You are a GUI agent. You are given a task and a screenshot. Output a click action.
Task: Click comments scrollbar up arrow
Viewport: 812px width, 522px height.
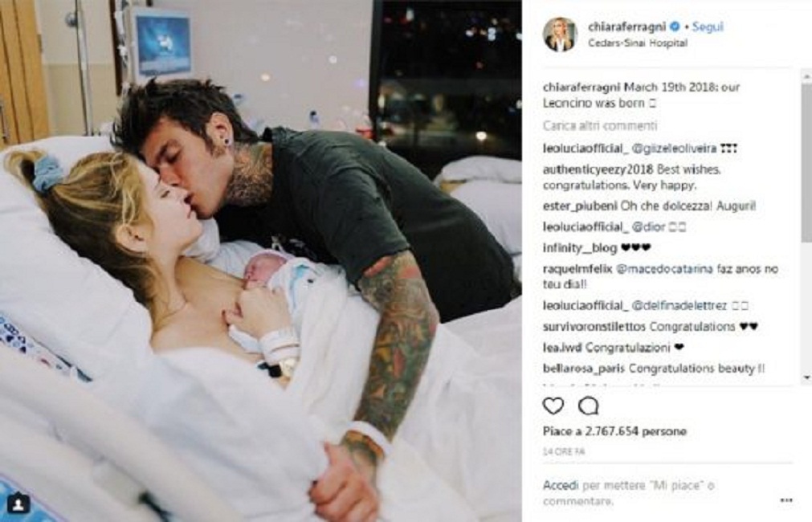pyautogui.click(x=807, y=76)
